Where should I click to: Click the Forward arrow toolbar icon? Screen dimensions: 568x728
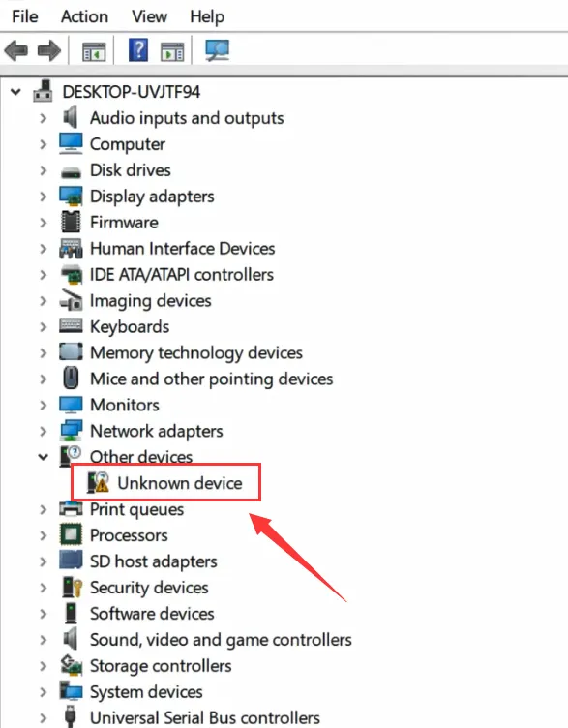(49, 50)
